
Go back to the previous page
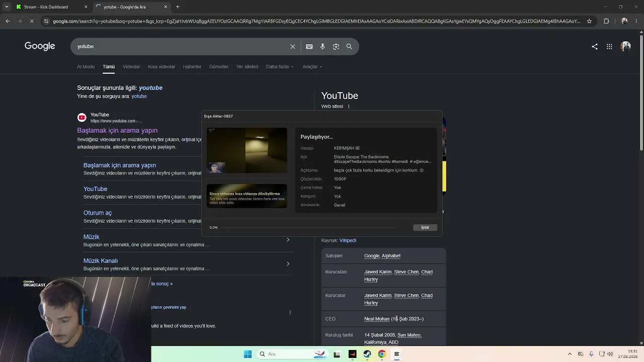8,21
